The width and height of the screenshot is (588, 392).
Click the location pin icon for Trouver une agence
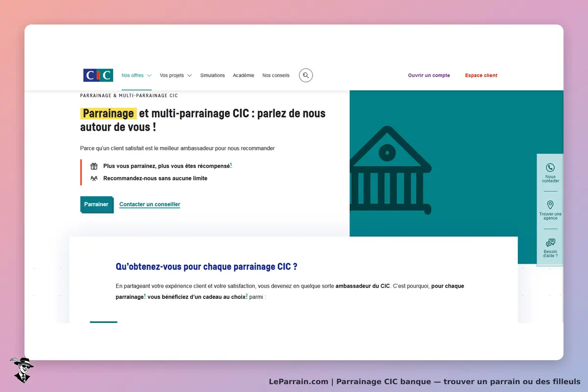point(550,205)
